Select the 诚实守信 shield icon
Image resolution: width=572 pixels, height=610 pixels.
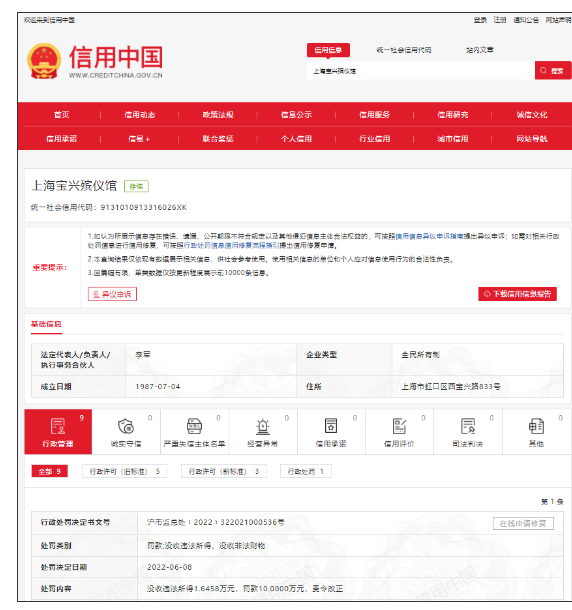pos(126,426)
